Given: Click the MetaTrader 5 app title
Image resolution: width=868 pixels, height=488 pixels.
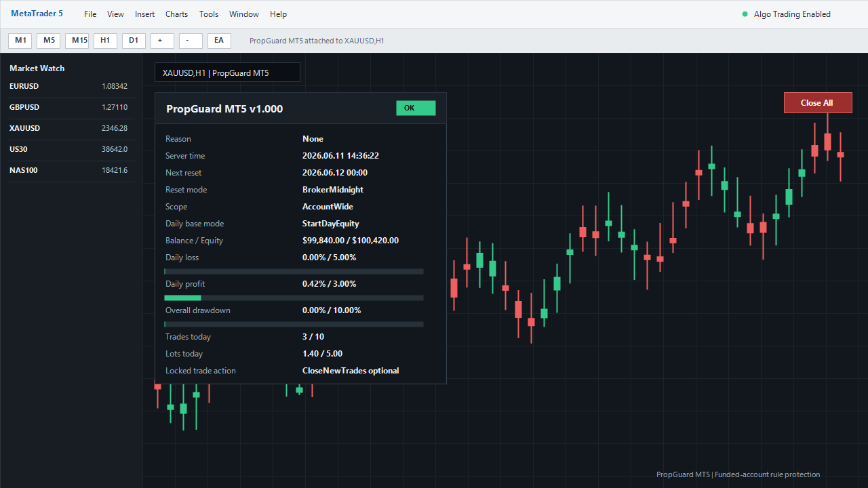Looking at the screenshot, I should coord(37,14).
